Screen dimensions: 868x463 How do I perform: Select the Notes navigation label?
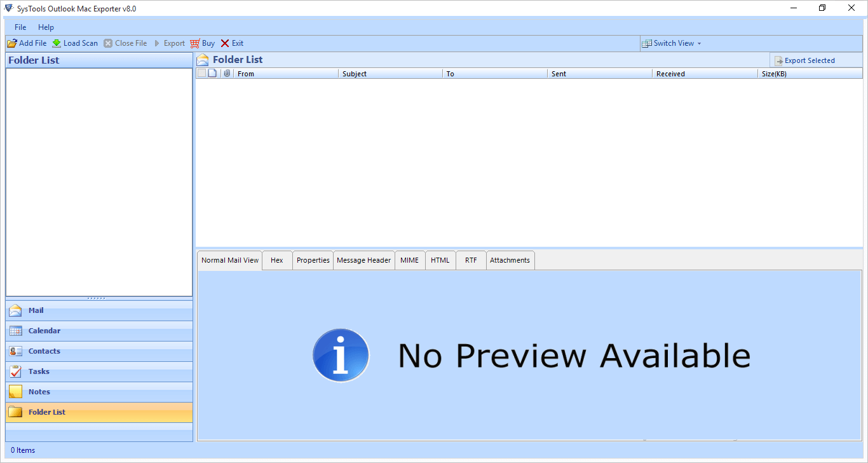tap(39, 392)
